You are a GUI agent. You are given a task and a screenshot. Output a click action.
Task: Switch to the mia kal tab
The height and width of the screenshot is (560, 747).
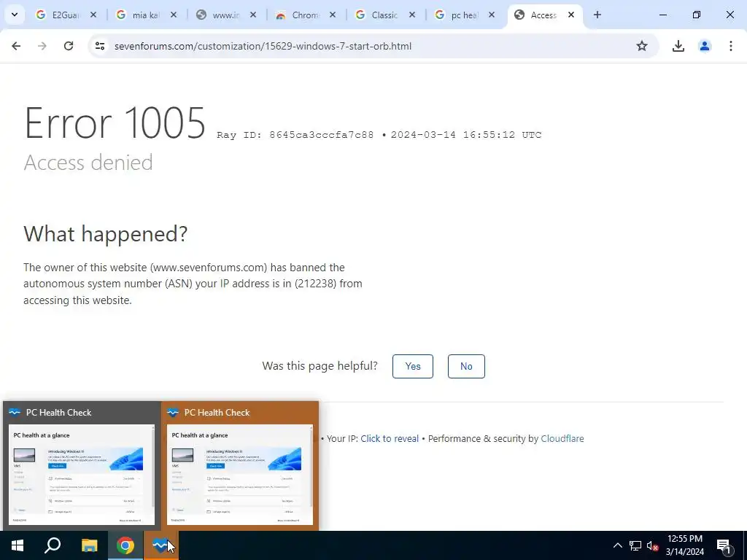click(144, 15)
